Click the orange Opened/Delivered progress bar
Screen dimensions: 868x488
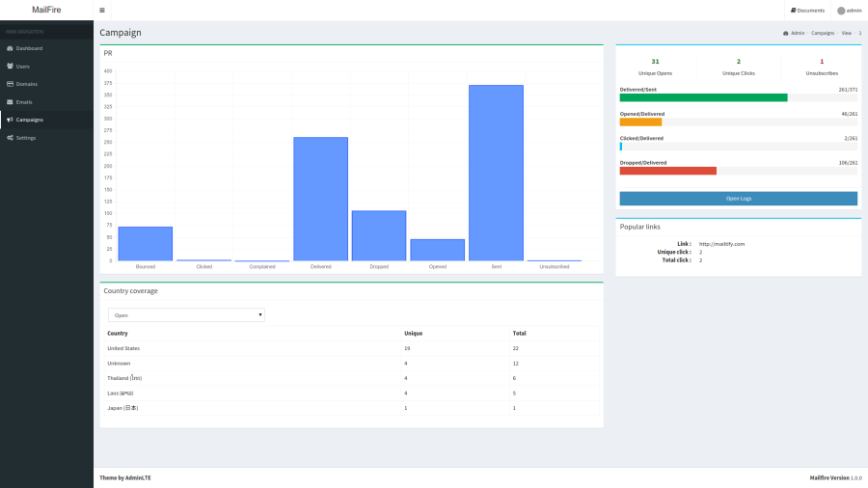(x=640, y=122)
